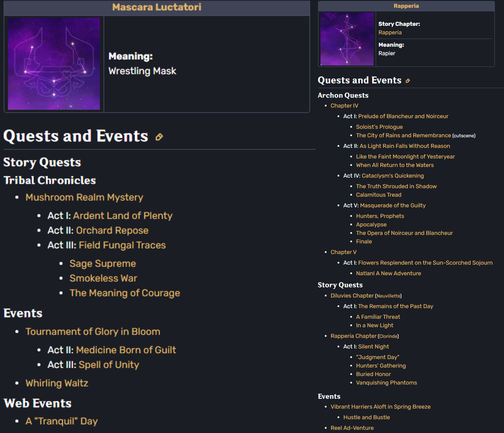Open A "Tranquil" Day web event

pyautogui.click(x=62, y=421)
